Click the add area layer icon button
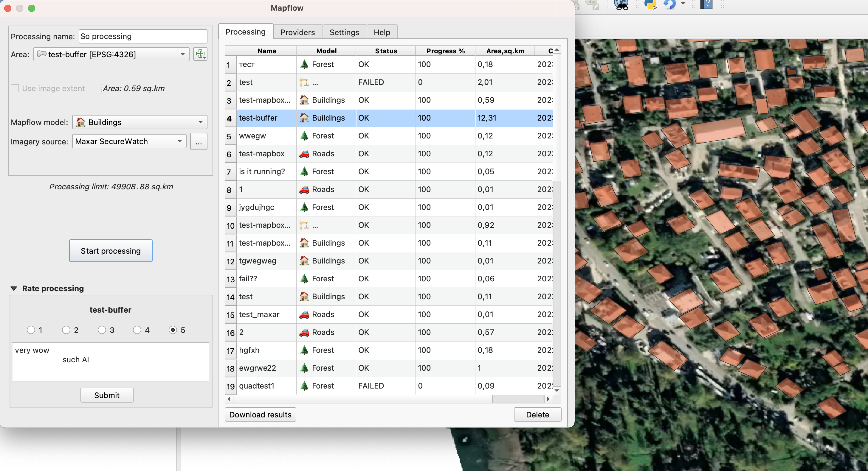Viewport: 868px width, 471px height. tap(200, 54)
